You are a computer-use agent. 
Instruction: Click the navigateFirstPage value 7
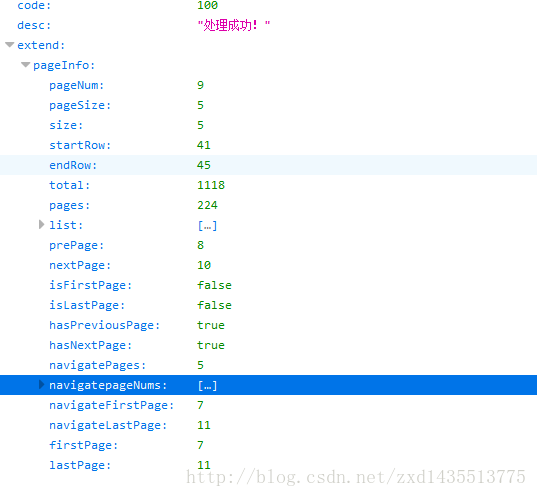tap(200, 405)
